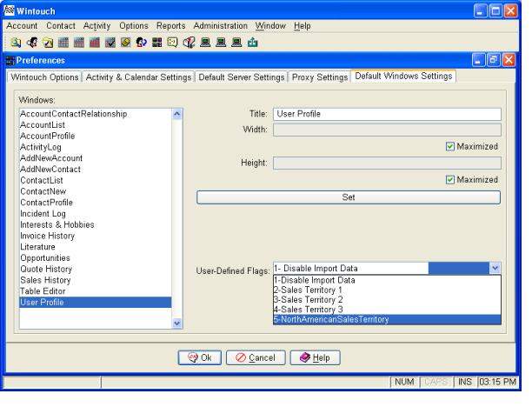Click the Set button
This screenshot has width=532, height=407.
(x=349, y=197)
